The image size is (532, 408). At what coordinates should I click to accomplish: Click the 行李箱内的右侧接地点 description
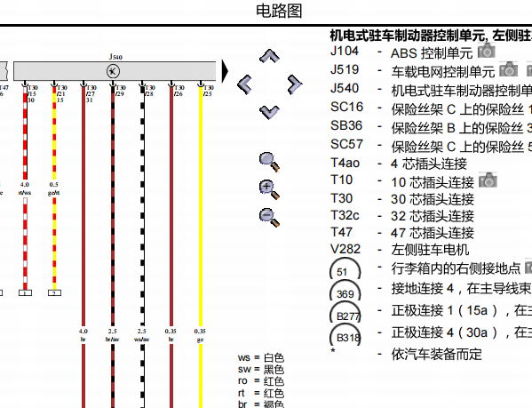[x=456, y=268]
